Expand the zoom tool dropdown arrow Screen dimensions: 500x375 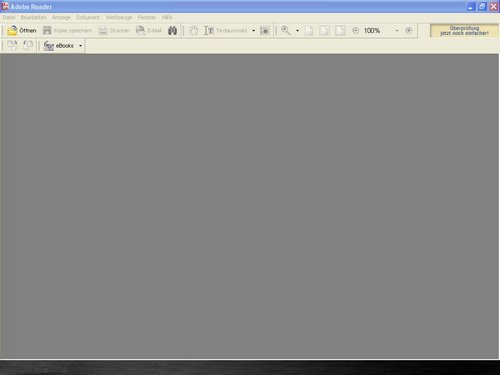pyautogui.click(x=297, y=31)
